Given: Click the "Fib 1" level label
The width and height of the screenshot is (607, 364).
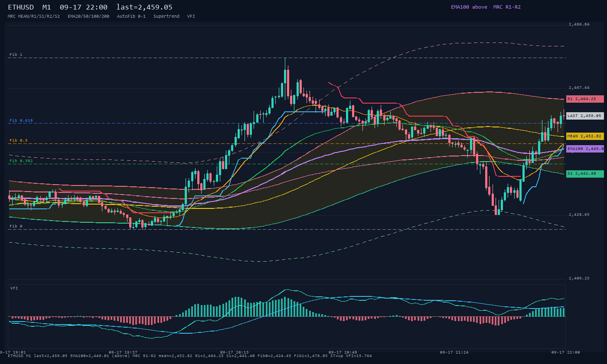Looking at the screenshot, I should [16, 55].
